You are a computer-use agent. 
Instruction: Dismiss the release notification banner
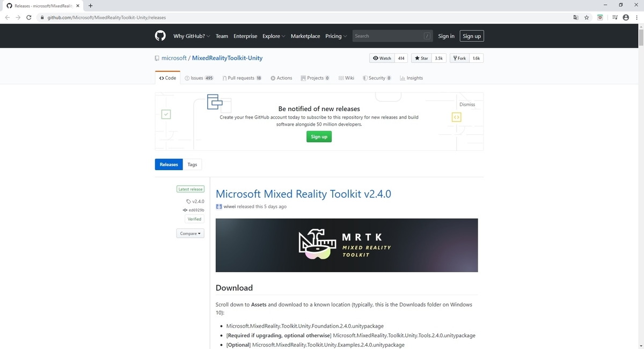(466, 104)
